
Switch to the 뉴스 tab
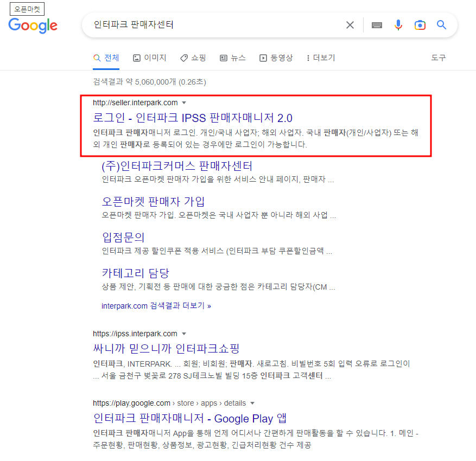point(233,58)
